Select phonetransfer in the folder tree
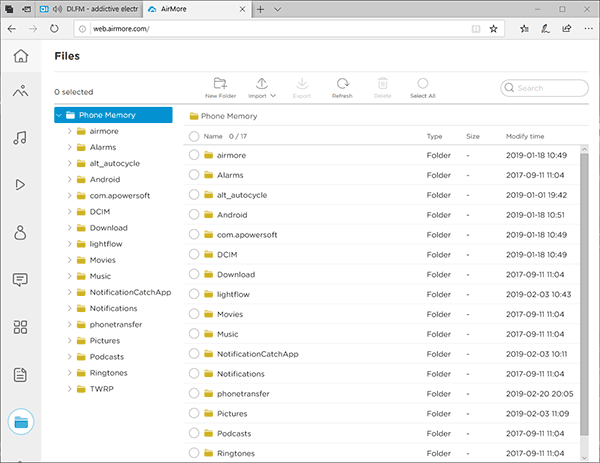 (116, 324)
